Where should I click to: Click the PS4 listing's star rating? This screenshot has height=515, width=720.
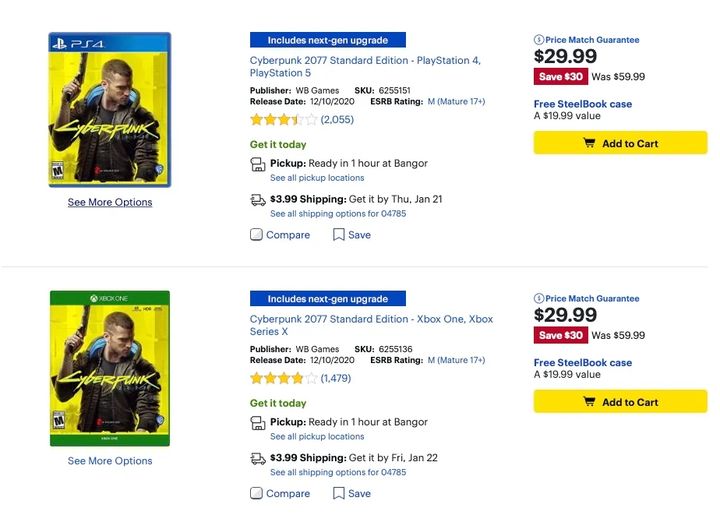coord(283,120)
